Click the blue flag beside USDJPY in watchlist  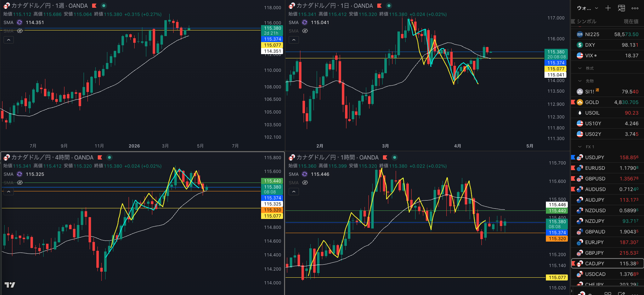tap(573, 157)
